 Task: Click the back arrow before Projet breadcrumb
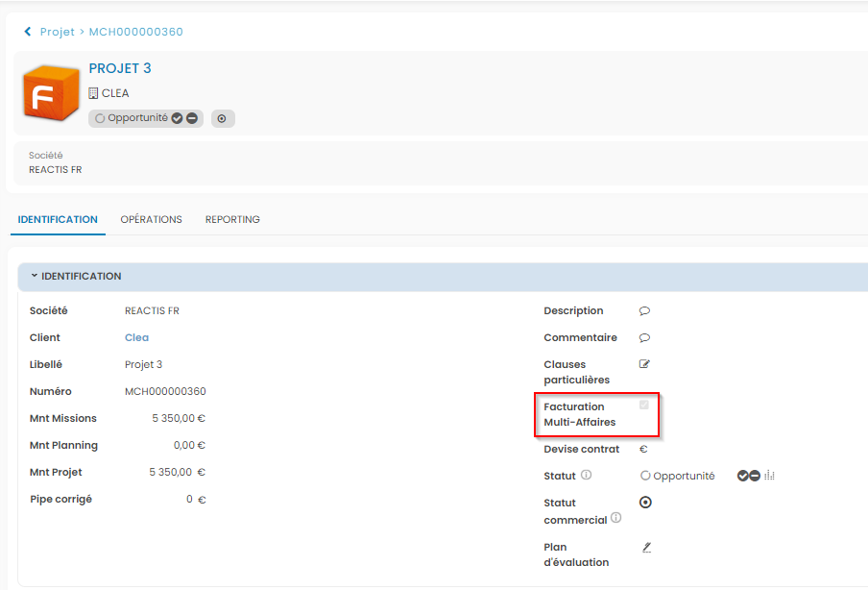pos(28,32)
